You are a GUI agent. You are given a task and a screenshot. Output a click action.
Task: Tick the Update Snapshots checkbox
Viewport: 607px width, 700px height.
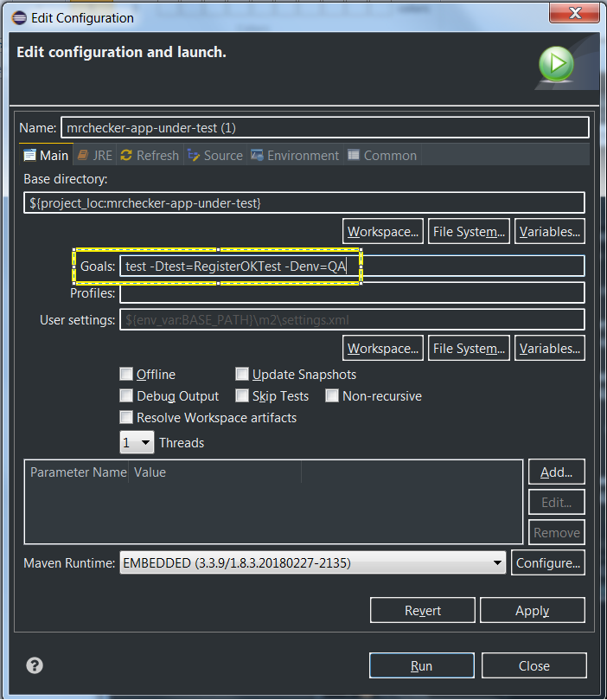242,375
